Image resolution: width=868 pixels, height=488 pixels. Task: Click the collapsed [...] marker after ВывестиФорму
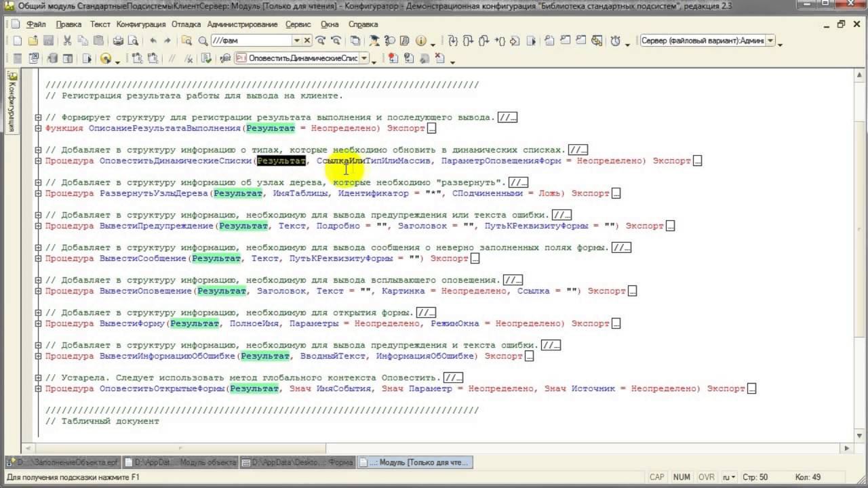616,324
